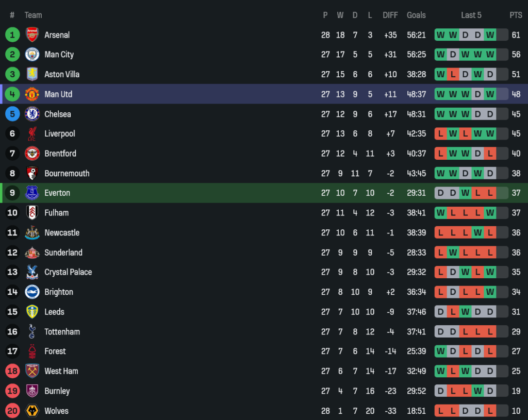Screen dimensions: 528x420
Task: Click Aston Villa's only loss form badge
Action: pos(453,74)
